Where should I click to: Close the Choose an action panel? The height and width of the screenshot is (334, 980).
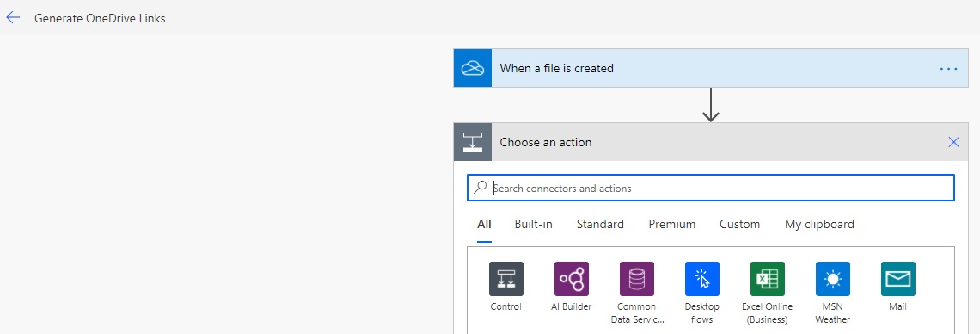pos(953,142)
